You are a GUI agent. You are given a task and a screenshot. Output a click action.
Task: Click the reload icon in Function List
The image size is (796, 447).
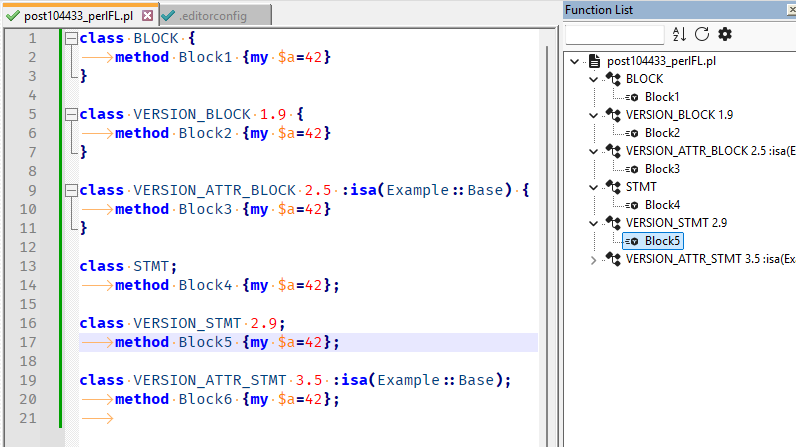(x=702, y=34)
